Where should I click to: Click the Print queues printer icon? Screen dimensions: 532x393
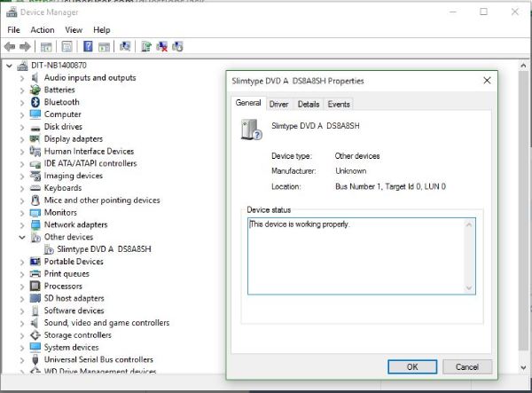pos(35,273)
